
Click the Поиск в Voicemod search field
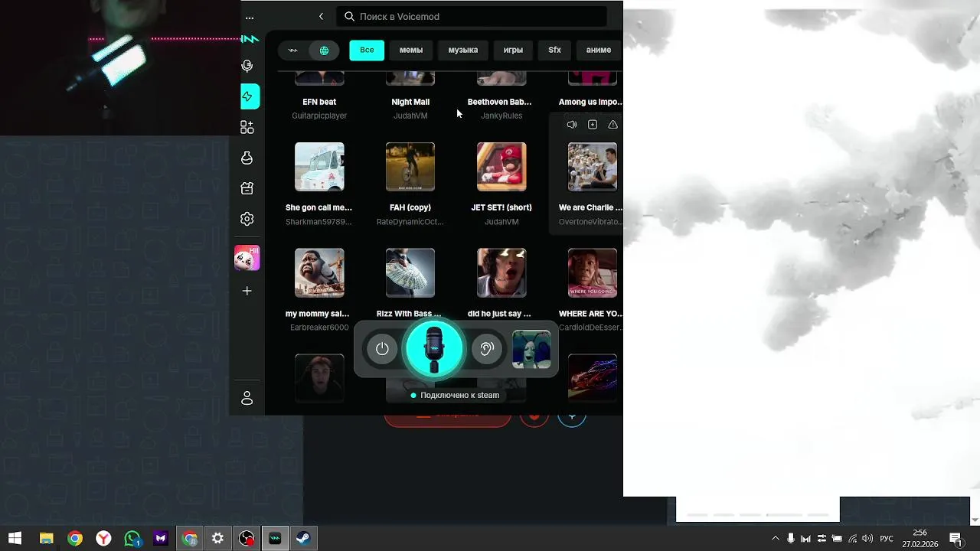(x=472, y=16)
